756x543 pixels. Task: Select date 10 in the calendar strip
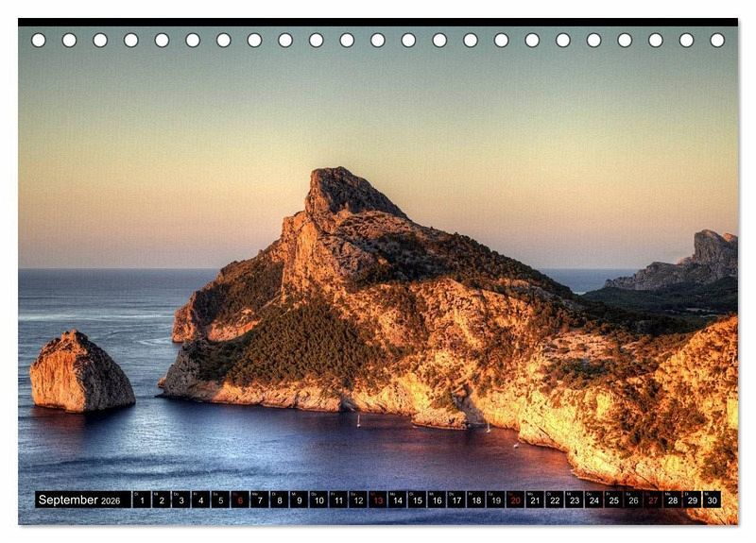[x=318, y=500]
